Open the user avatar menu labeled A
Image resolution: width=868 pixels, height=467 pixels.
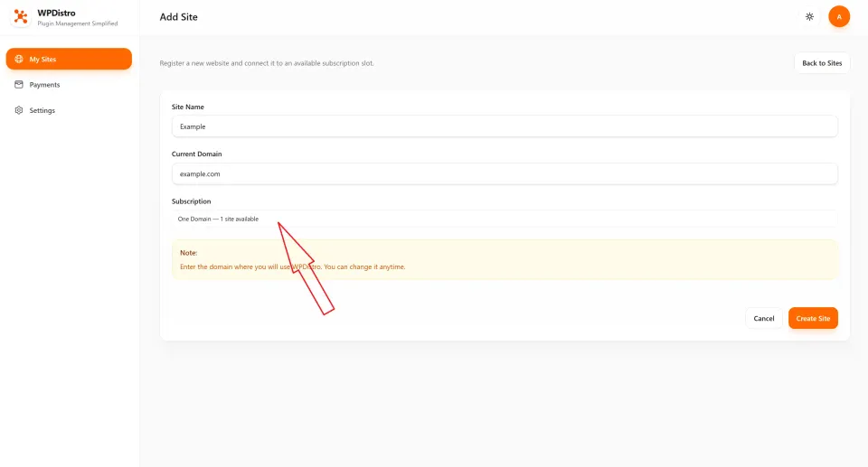[x=839, y=16]
